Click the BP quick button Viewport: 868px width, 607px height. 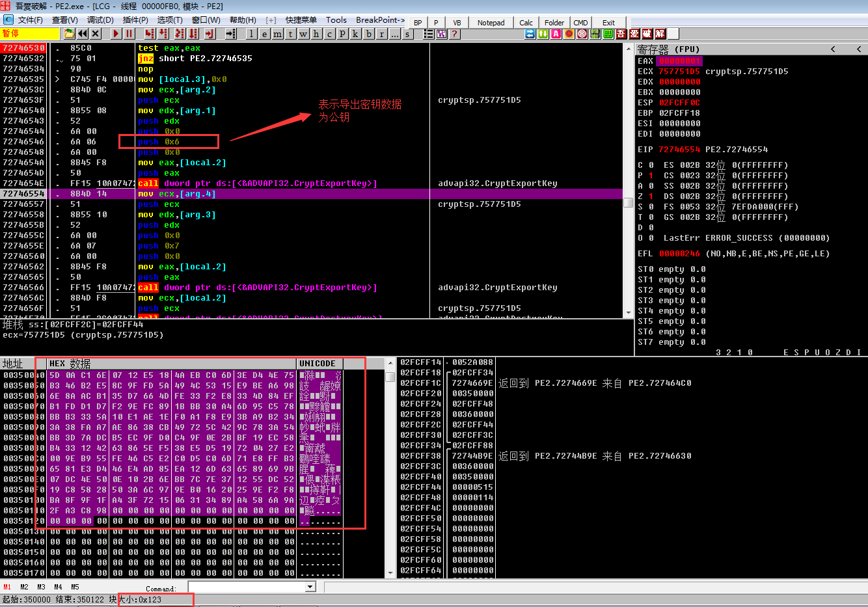click(418, 22)
